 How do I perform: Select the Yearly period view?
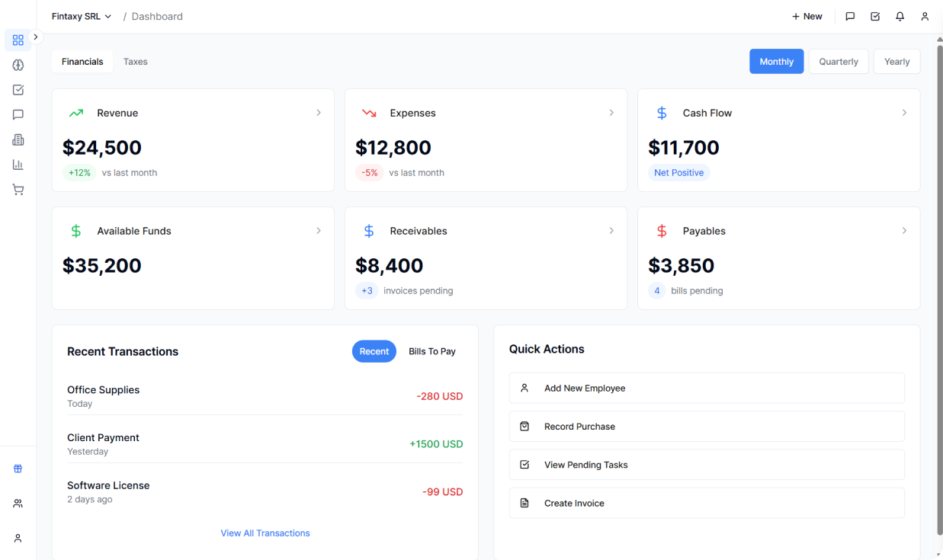click(896, 62)
